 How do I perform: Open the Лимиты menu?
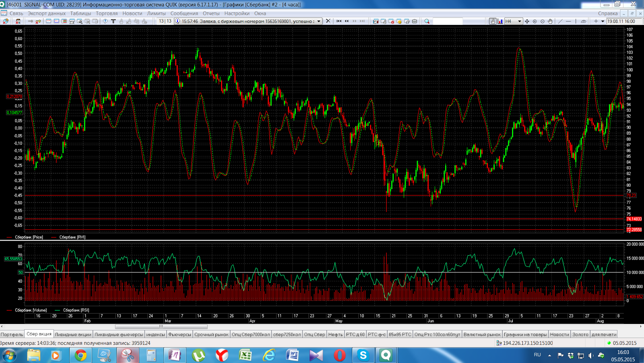156,13
